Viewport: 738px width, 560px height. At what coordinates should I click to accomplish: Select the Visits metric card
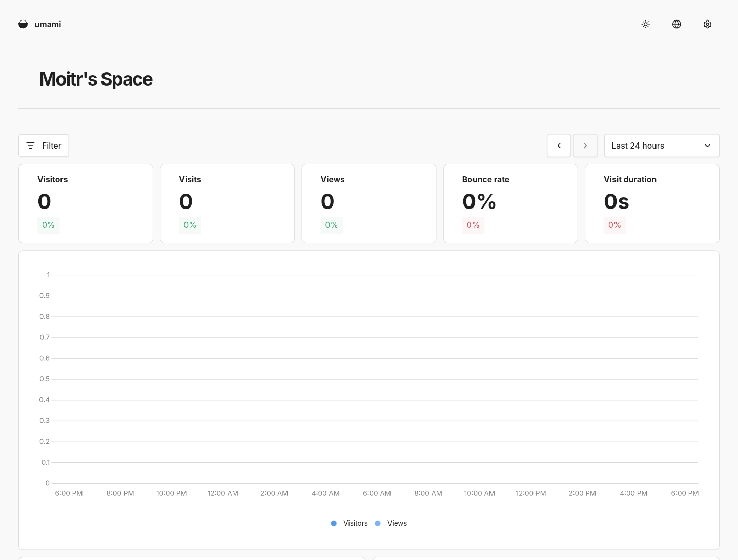(227, 203)
